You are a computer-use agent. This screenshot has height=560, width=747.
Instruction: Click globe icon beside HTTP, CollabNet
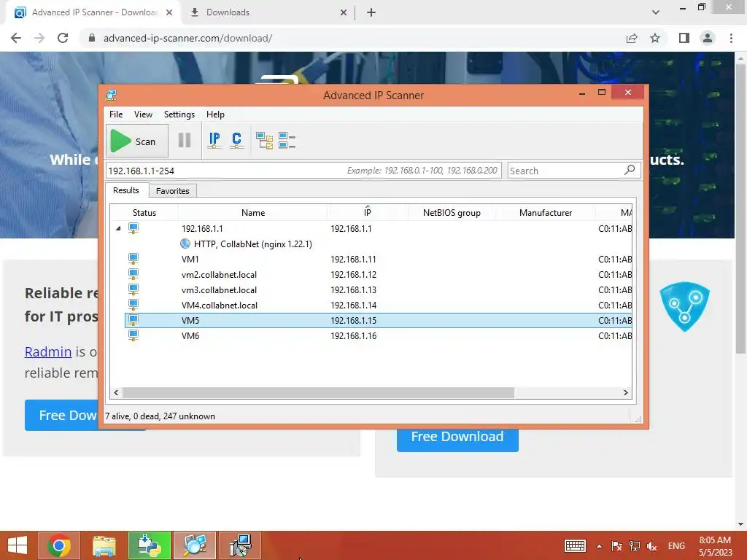coord(185,244)
